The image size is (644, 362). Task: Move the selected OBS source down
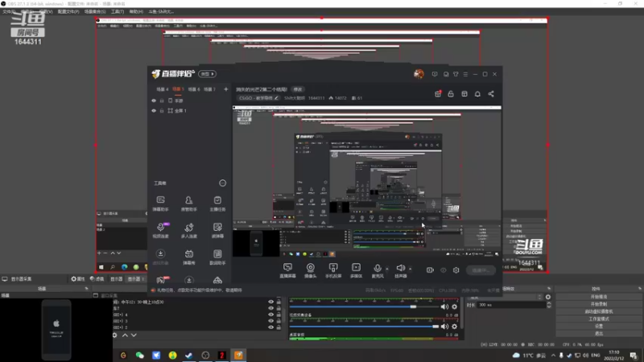point(134,335)
